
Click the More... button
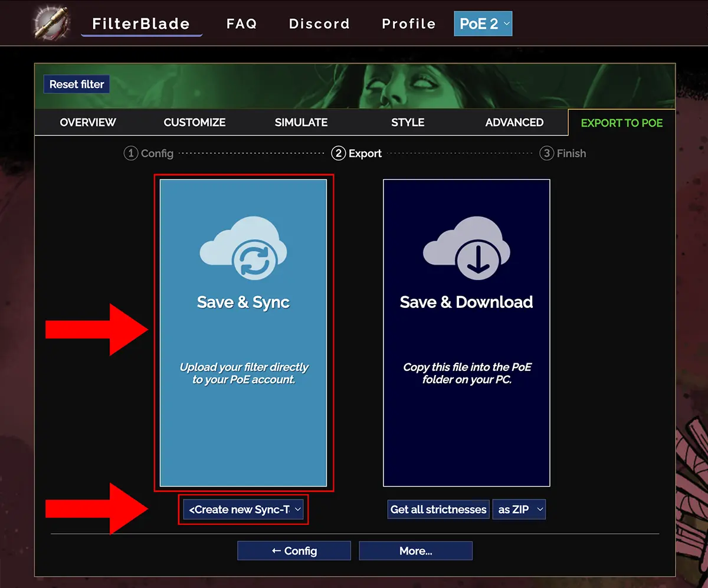[415, 550]
